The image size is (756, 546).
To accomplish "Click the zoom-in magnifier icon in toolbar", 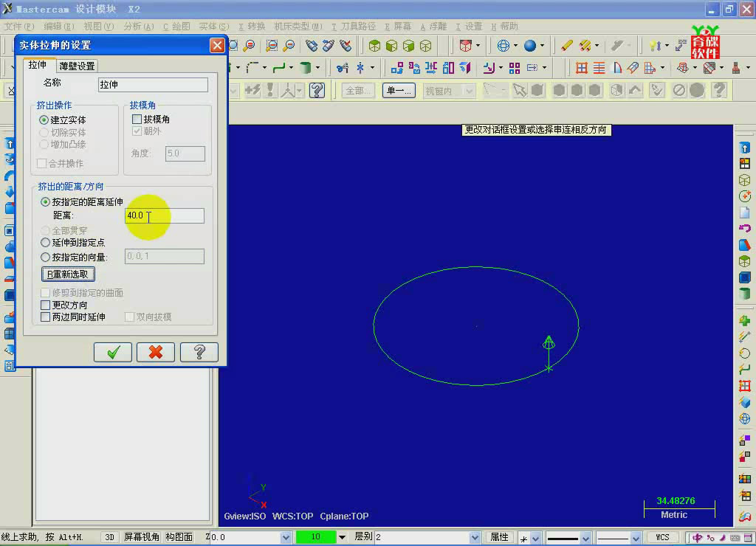I will click(x=250, y=46).
